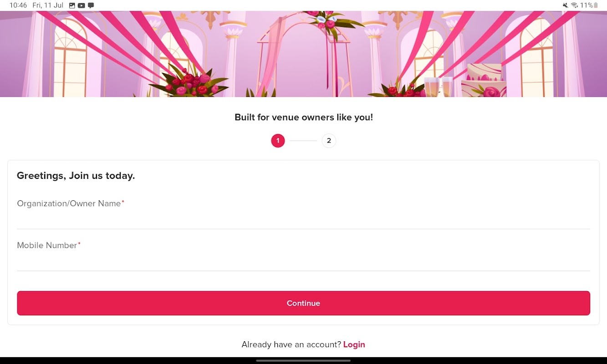The height and width of the screenshot is (364, 607).
Task: Open the chat message notification icon
Action: pos(91,5)
